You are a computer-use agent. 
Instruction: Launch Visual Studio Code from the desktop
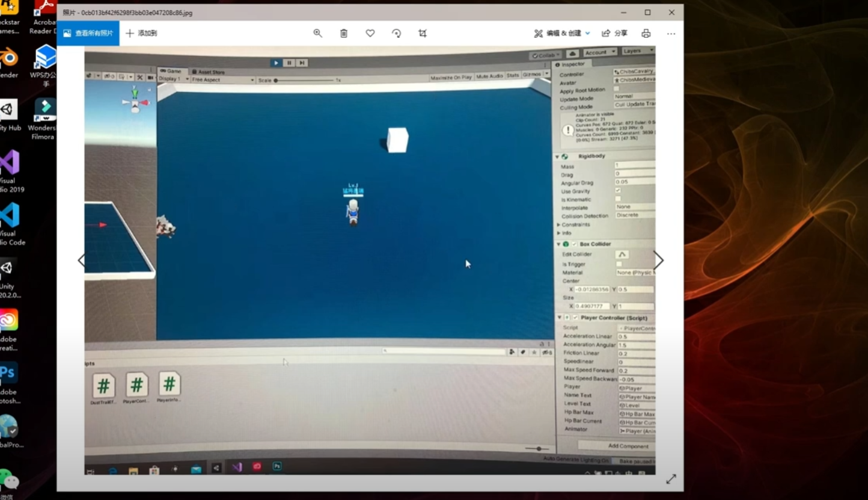[x=11, y=224]
